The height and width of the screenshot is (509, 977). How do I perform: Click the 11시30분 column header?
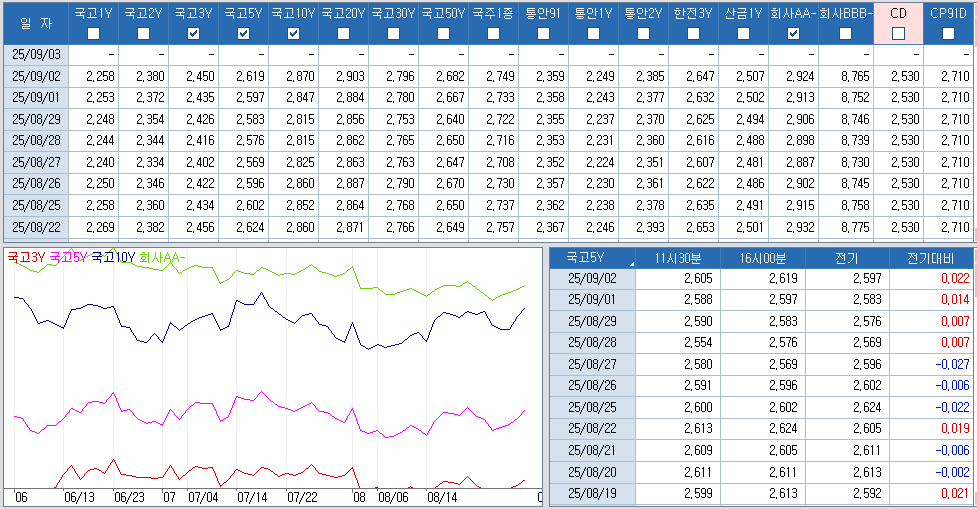(677, 258)
